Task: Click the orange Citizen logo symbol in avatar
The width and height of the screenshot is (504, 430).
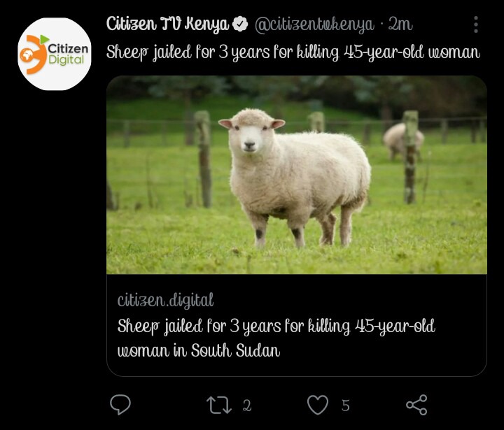Action: [34, 55]
